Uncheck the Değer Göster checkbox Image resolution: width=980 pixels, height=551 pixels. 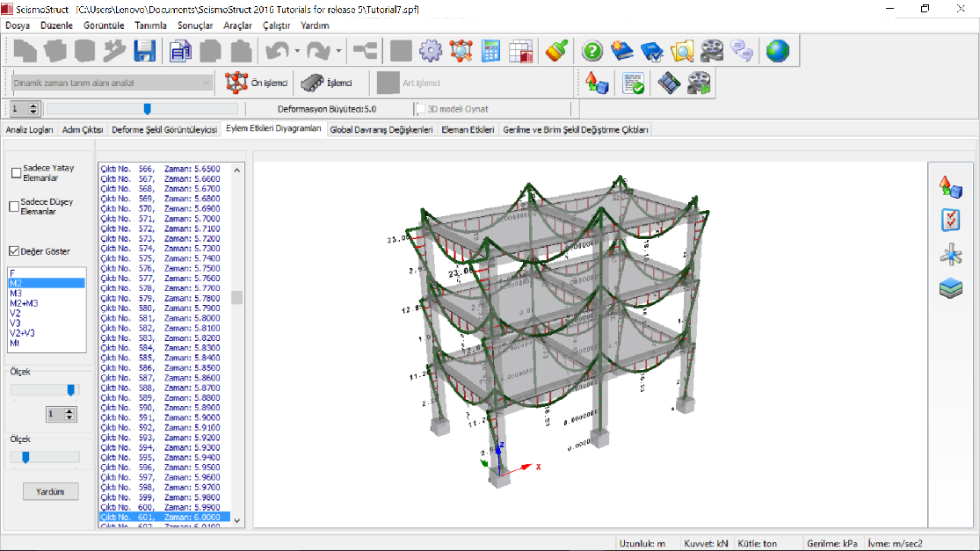pos(14,251)
